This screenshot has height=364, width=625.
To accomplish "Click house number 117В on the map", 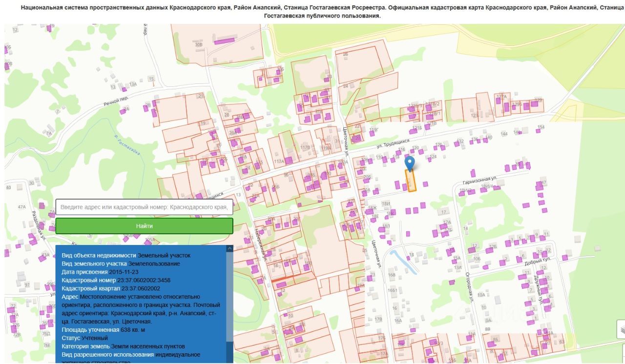I will tap(305, 147).
